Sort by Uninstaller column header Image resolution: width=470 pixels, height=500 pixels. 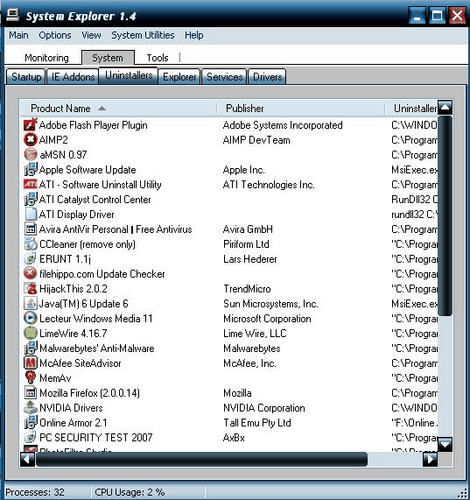tap(412, 108)
